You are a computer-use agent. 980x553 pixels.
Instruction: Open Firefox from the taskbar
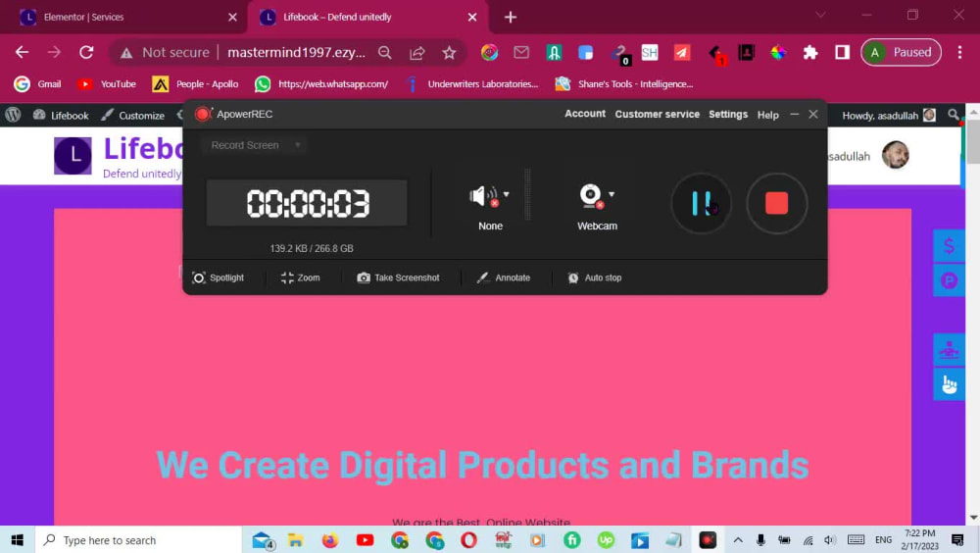[x=330, y=540]
